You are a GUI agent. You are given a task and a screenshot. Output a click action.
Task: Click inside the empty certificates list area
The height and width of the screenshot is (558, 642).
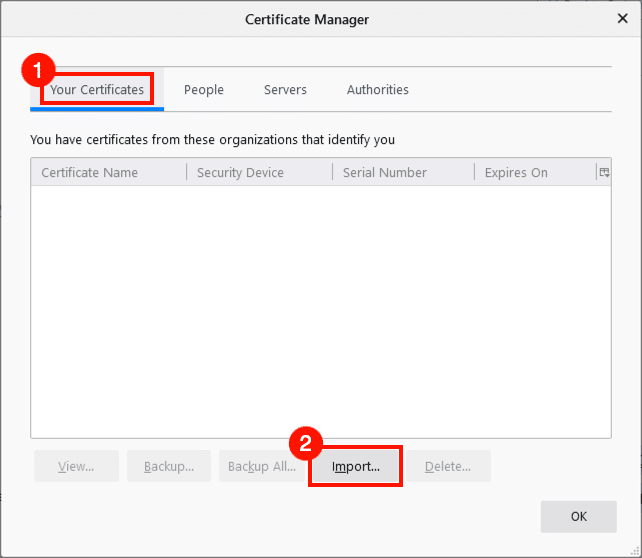(x=320, y=310)
